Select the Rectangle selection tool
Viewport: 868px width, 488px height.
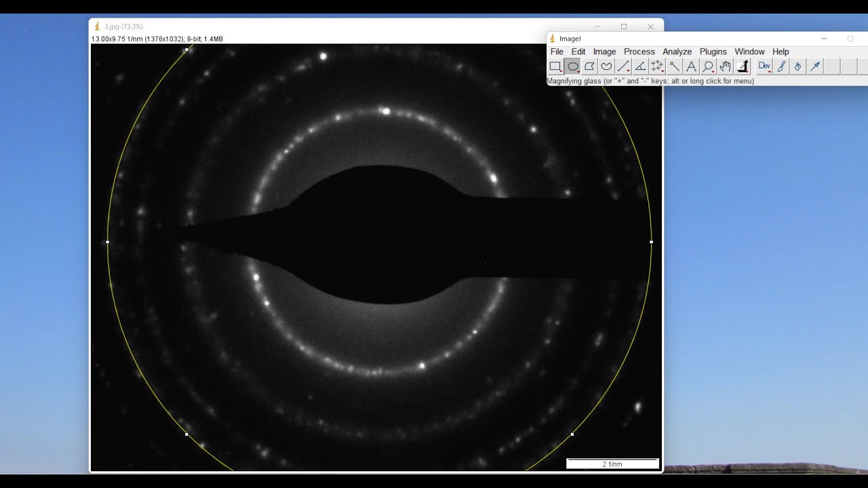[x=555, y=66]
